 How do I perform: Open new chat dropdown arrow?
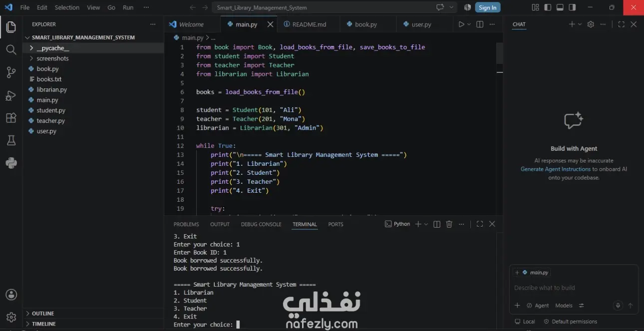580,24
